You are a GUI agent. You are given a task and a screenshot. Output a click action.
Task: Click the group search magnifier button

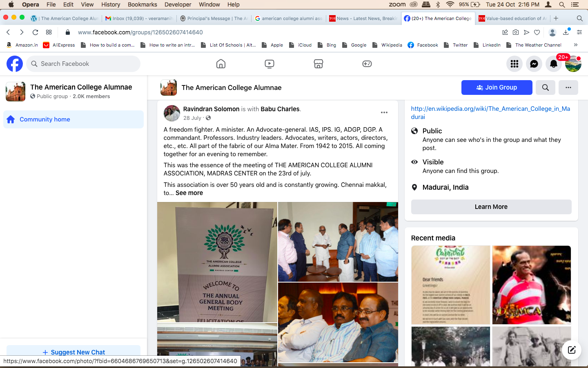click(545, 88)
